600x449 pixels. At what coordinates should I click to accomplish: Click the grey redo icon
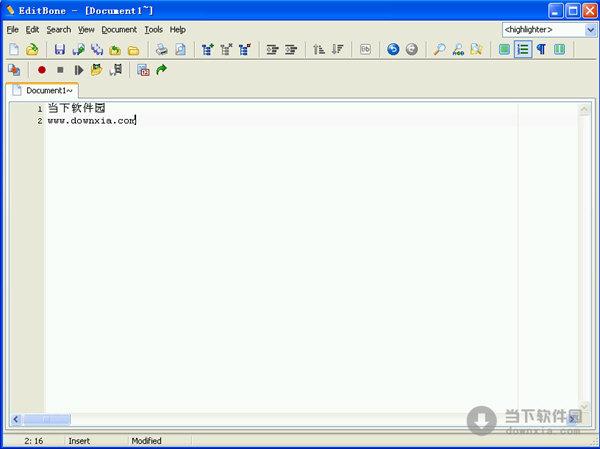click(x=412, y=49)
